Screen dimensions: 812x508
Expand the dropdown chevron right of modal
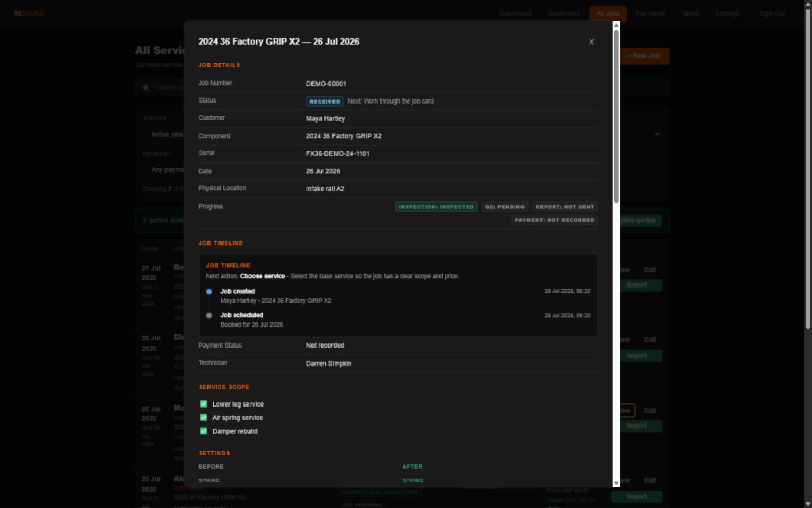[657, 134]
